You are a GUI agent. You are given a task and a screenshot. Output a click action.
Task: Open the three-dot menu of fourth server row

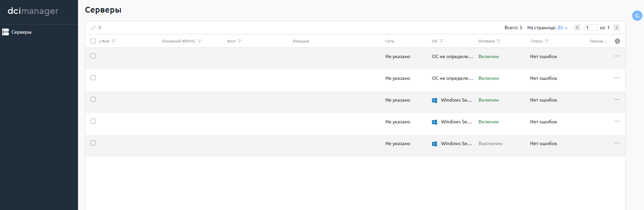point(617,121)
